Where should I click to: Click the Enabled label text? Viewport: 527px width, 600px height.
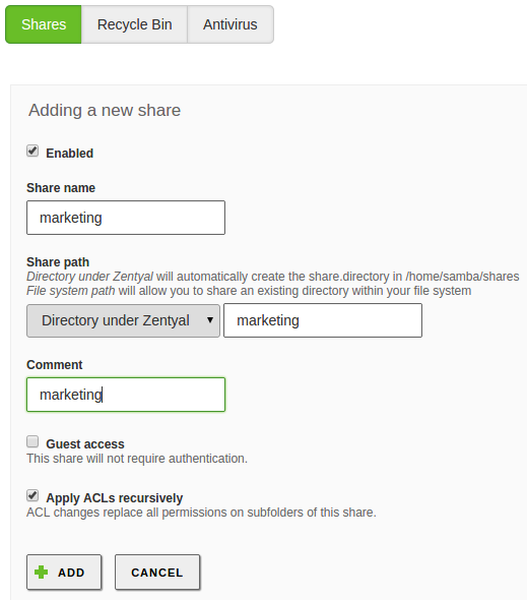pos(70,153)
